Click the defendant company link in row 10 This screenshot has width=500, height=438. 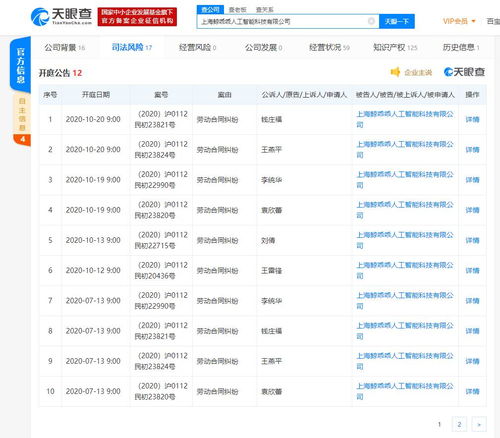(405, 391)
